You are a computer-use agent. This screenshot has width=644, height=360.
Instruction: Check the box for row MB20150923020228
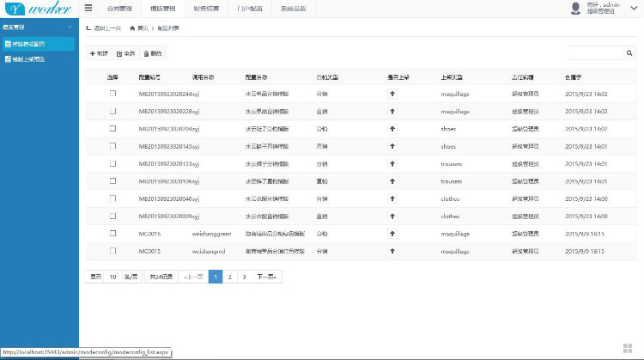tap(113, 112)
